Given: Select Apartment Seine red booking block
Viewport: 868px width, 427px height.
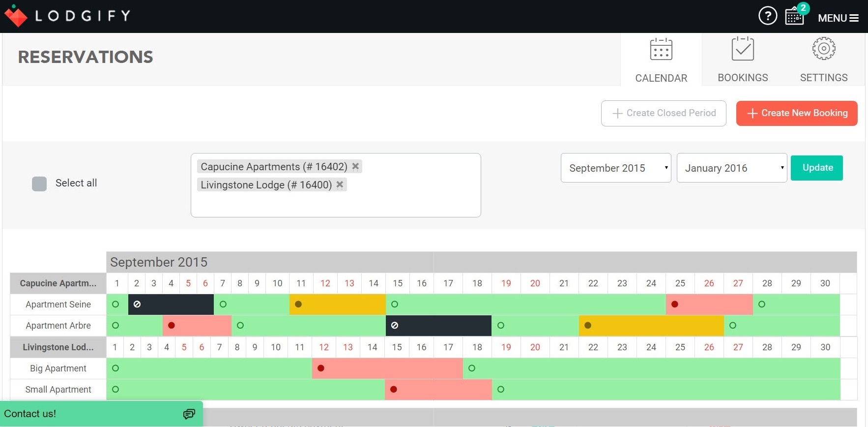Looking at the screenshot, I should tap(709, 305).
